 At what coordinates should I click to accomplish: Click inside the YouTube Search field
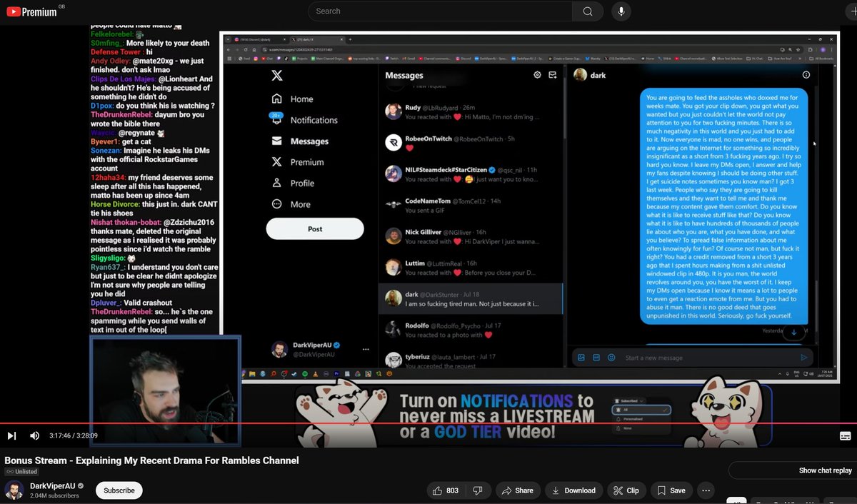440,11
